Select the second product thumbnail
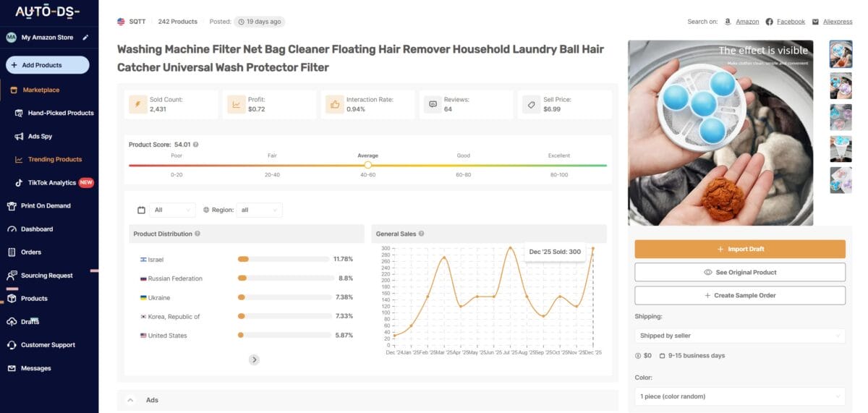The image size is (868, 413). coord(841,85)
